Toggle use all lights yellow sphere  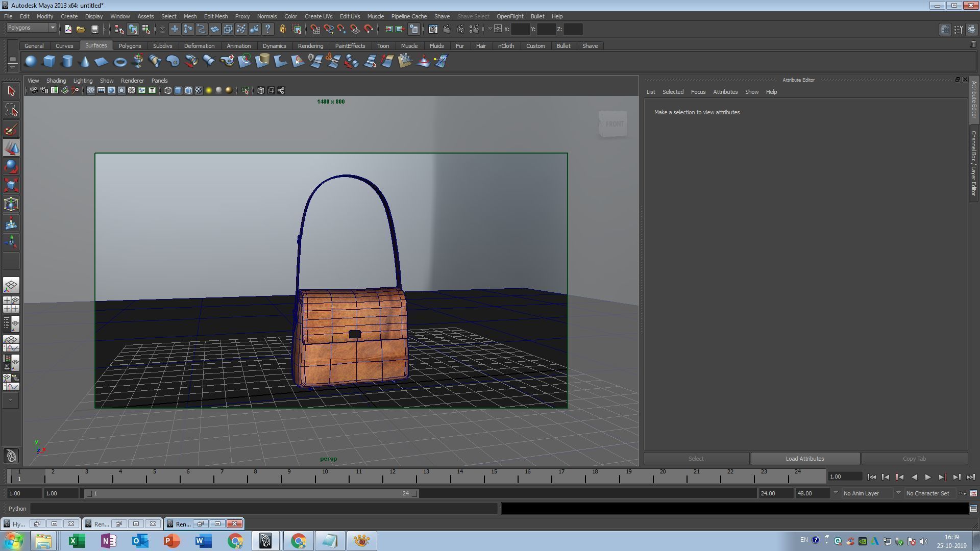209,90
